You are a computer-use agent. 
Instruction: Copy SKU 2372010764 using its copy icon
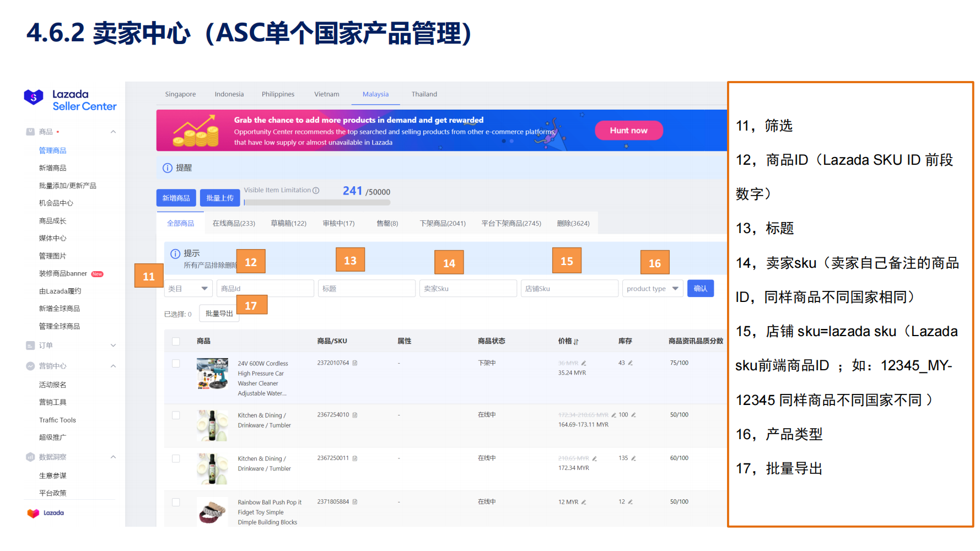pyautogui.click(x=354, y=363)
